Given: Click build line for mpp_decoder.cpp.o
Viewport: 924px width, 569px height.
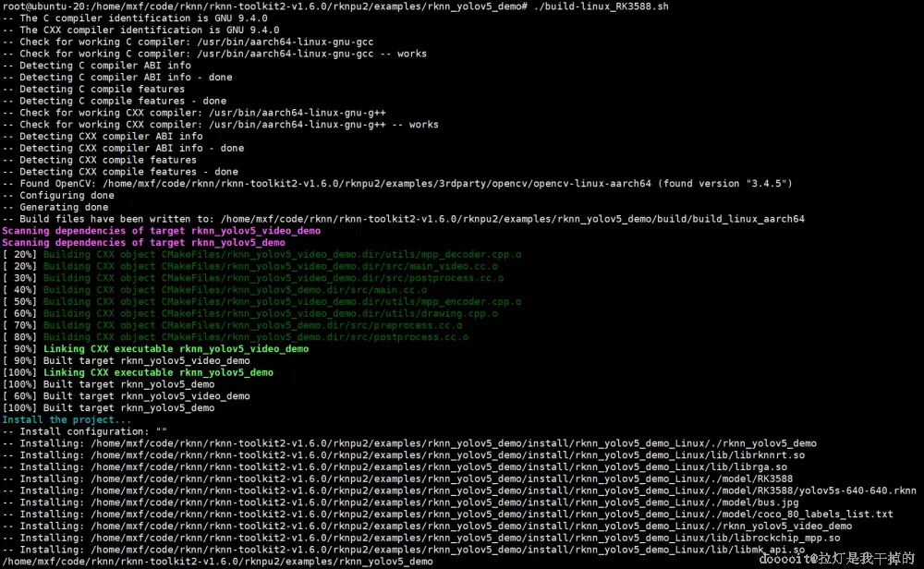Looking at the screenshot, I should pos(261,254).
